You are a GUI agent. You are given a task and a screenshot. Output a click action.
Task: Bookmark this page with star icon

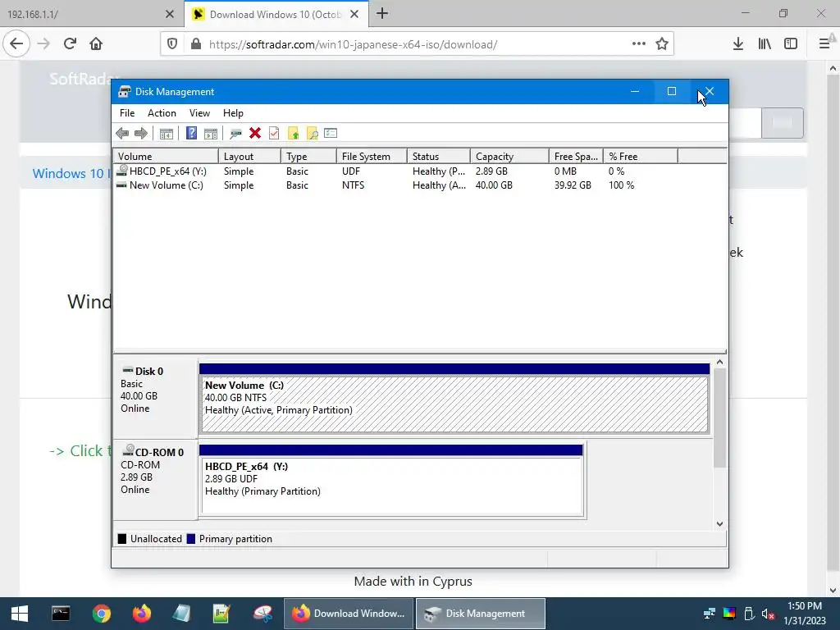[x=662, y=43]
